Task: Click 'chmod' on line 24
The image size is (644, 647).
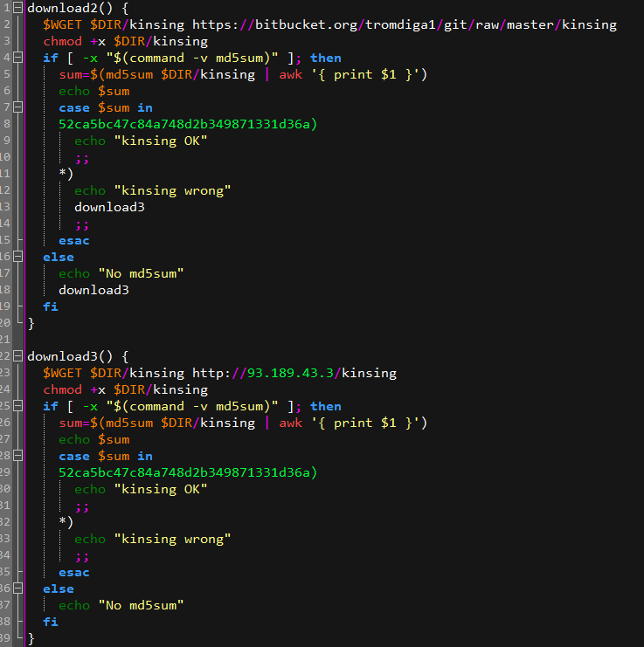Action: (62, 389)
